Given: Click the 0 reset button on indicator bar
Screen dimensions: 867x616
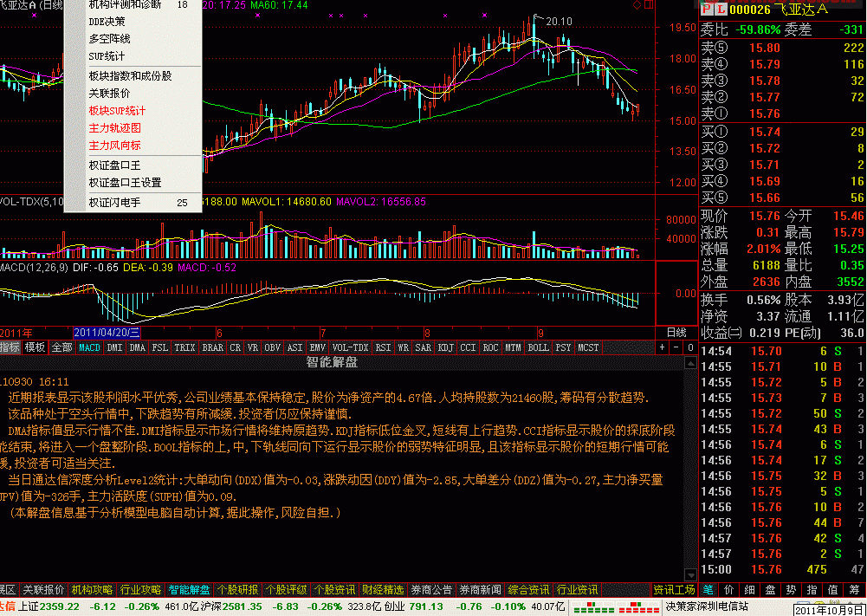Looking at the screenshot, I should [x=690, y=347].
